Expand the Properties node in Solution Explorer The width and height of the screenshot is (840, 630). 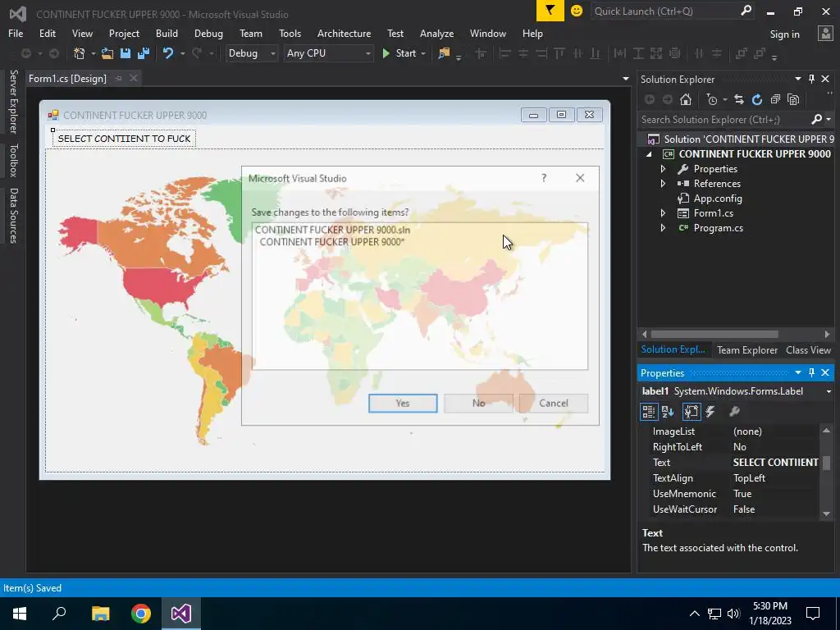(663, 169)
